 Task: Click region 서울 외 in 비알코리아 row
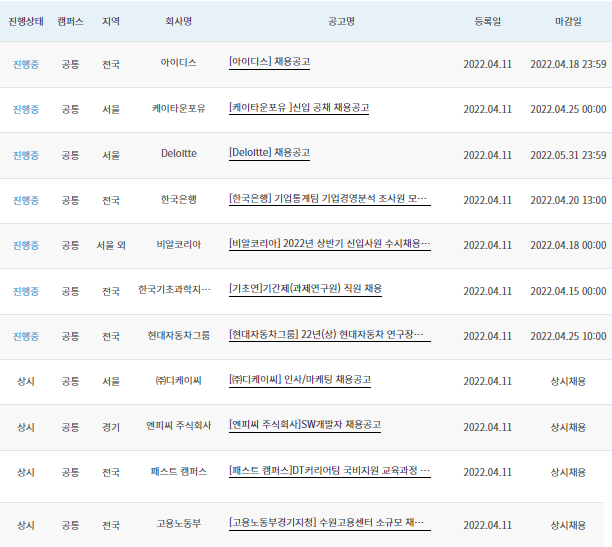111,245
